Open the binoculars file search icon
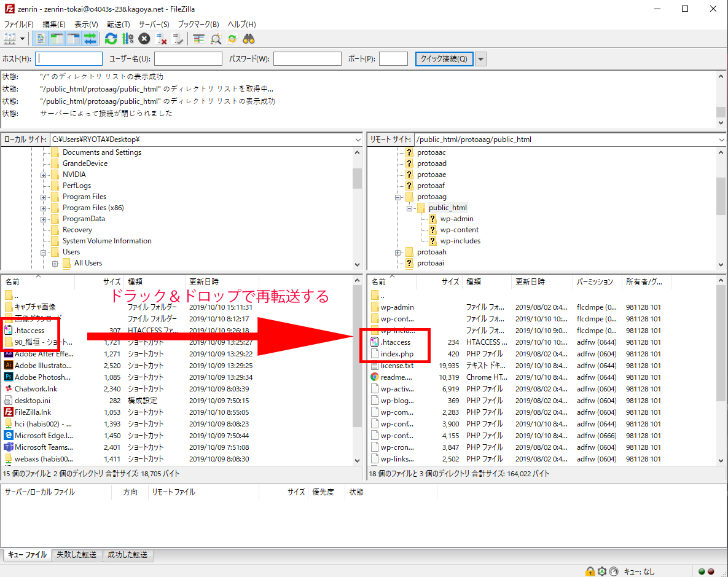Viewport: 728px width, 577px height. click(x=249, y=39)
